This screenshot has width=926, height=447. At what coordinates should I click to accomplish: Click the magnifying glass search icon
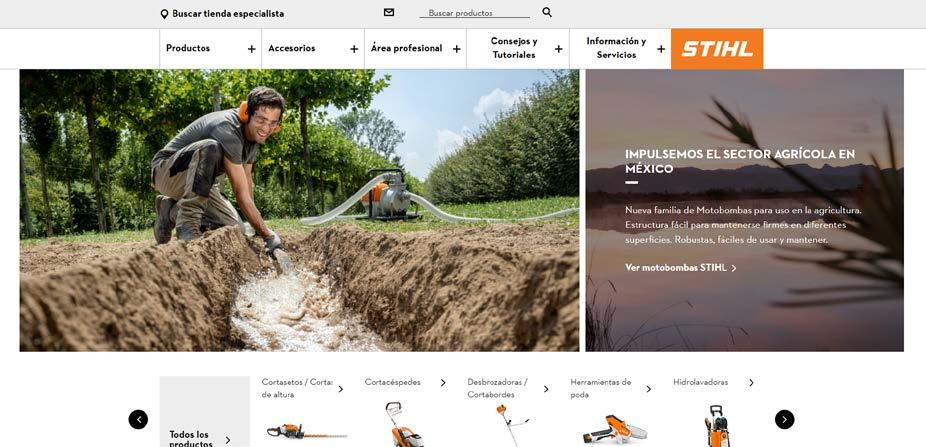tap(547, 12)
